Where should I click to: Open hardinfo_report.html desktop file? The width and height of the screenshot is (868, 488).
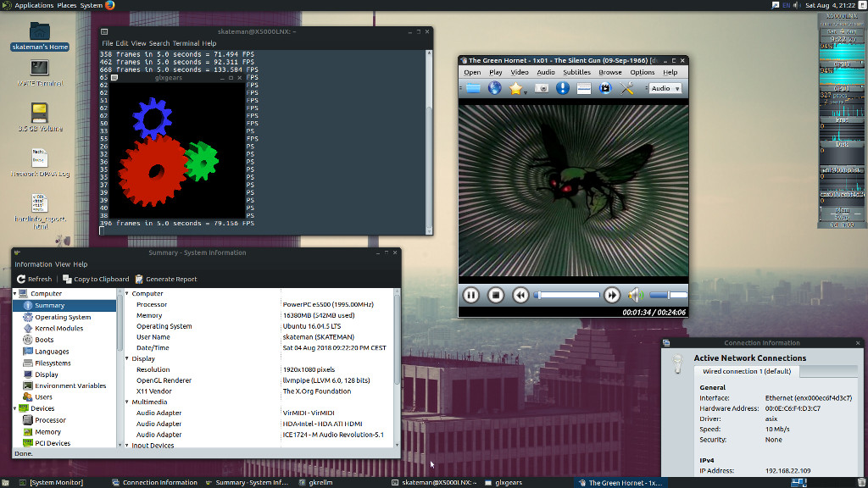tap(40, 211)
